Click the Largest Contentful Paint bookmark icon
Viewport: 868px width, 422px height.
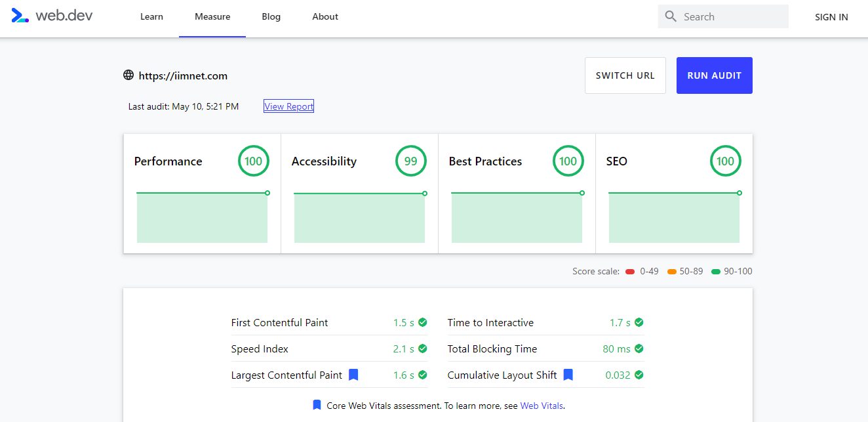tap(353, 375)
